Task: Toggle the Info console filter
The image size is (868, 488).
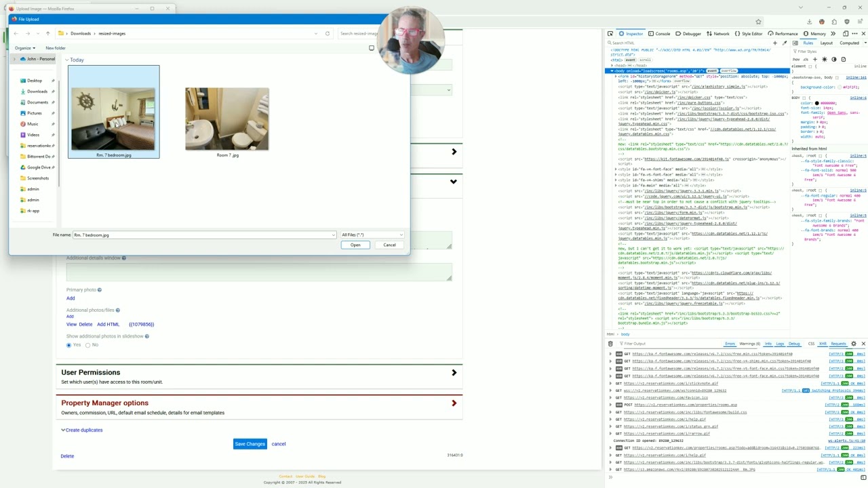Action: coord(768,344)
